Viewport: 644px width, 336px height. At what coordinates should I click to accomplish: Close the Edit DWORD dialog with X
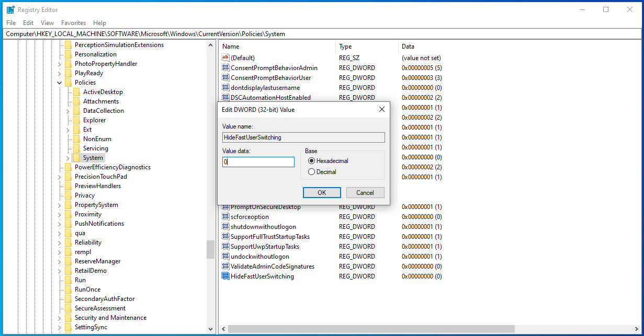pos(382,109)
